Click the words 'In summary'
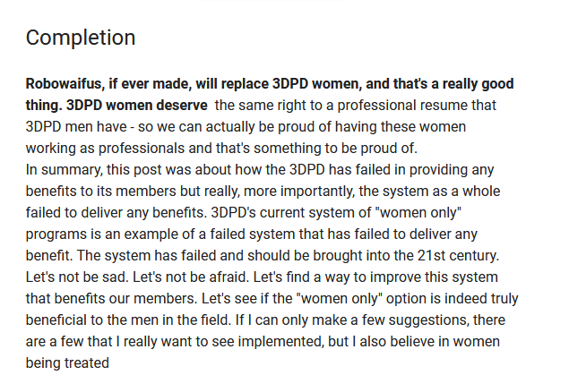This screenshot has width=569, height=392. tap(64, 169)
